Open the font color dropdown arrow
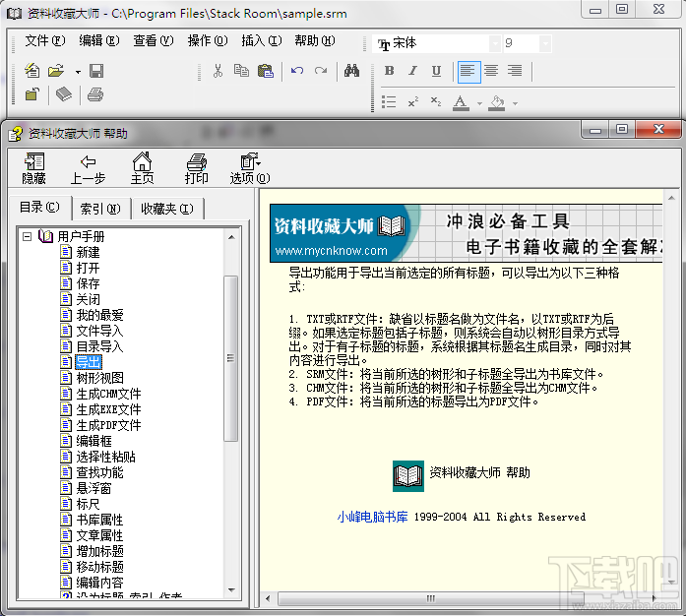 [479, 103]
